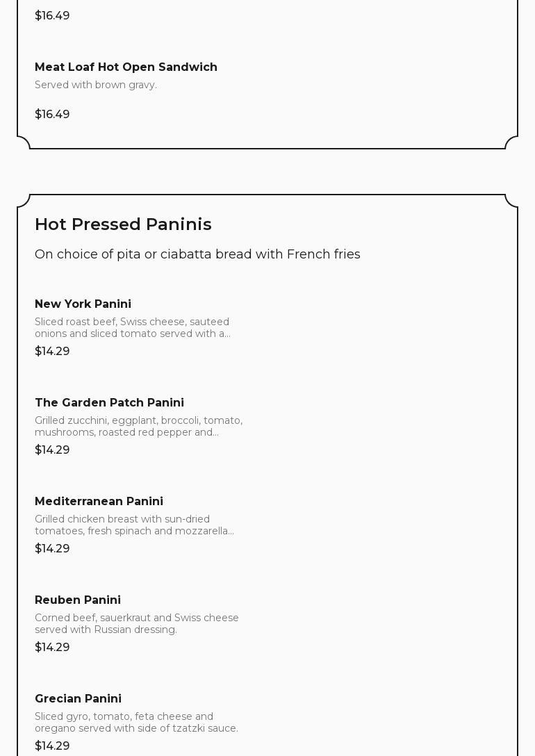Click the Meat Loaf sandwich $16.49 price

tap(52, 114)
